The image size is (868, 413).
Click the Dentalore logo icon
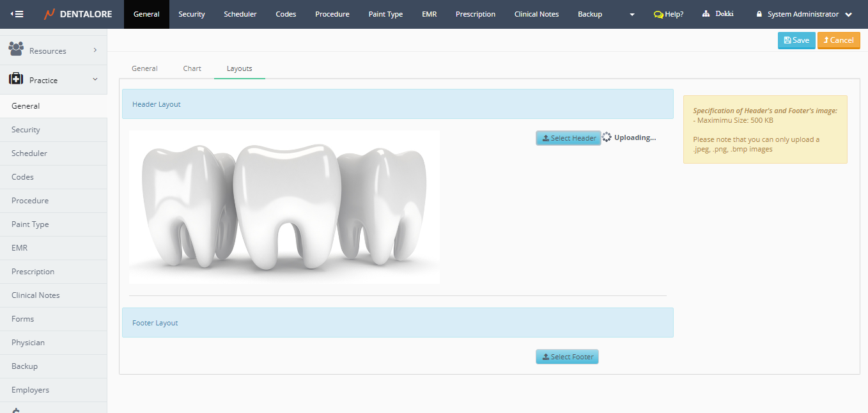(50, 14)
